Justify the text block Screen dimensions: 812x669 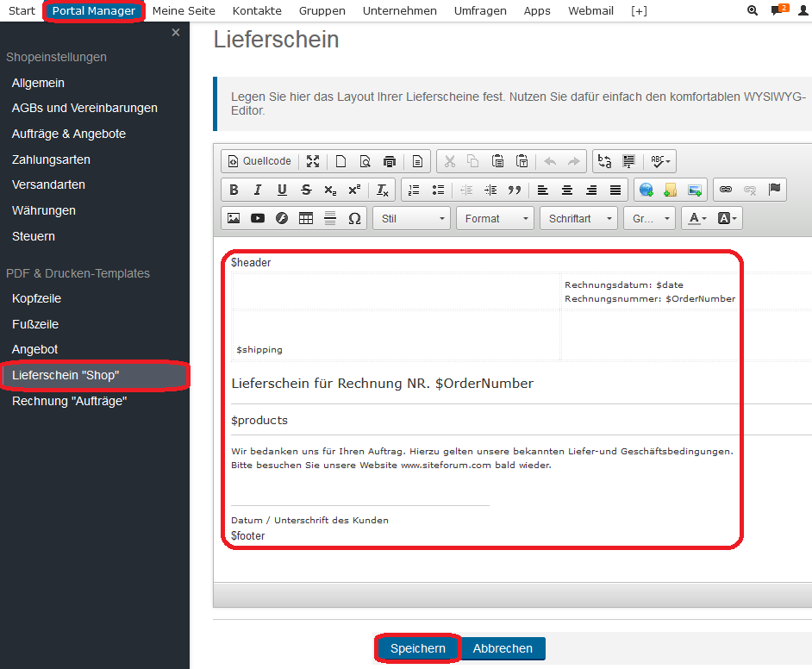(x=615, y=190)
